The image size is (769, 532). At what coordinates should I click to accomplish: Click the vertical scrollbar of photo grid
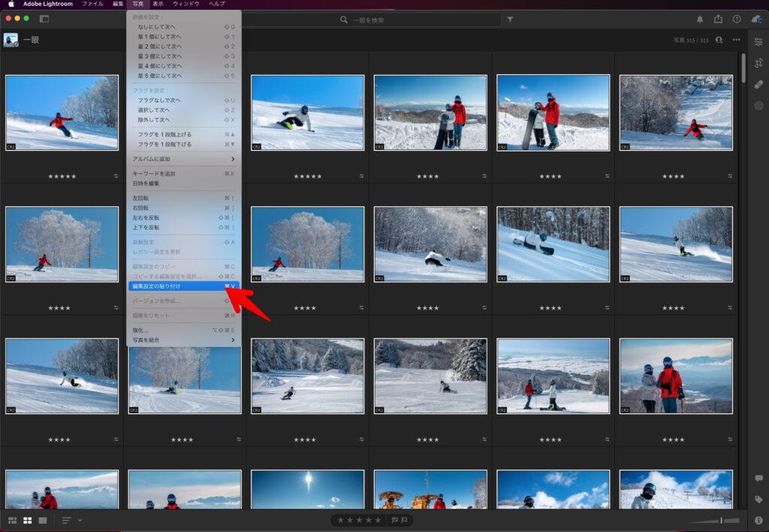tap(743, 68)
